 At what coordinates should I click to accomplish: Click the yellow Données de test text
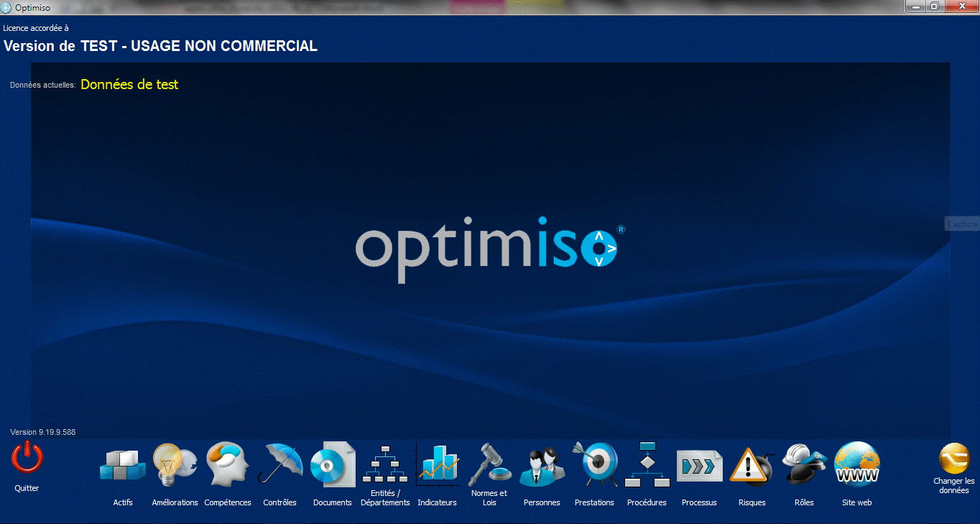click(x=129, y=84)
